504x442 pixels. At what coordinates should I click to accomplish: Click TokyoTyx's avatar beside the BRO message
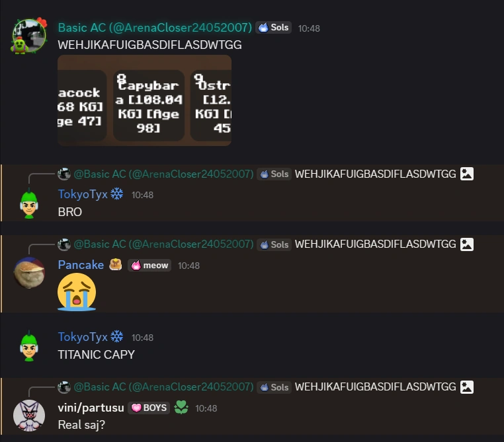point(29,203)
